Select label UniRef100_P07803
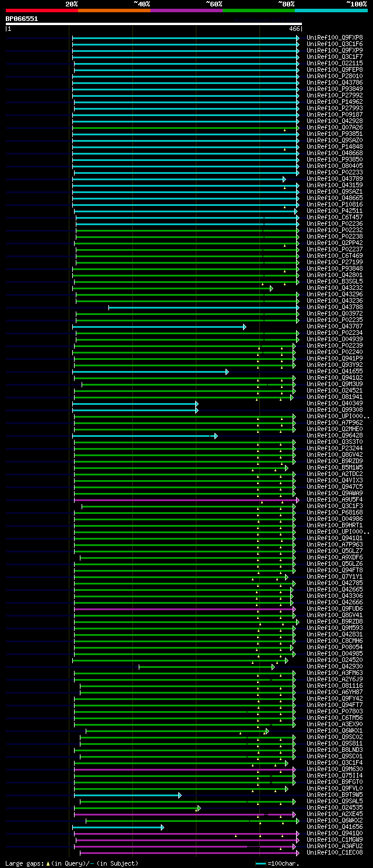Viewport: 373px width, 868px height. coord(335,711)
